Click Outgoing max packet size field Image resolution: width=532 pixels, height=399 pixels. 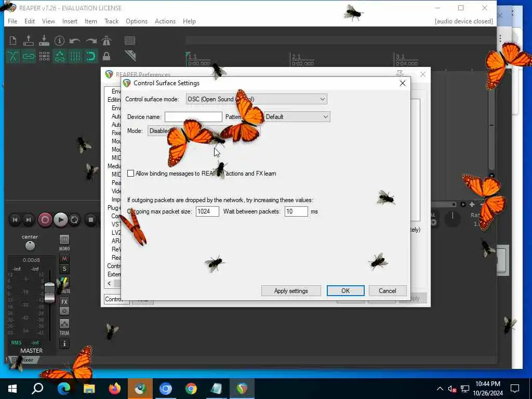[x=207, y=211]
